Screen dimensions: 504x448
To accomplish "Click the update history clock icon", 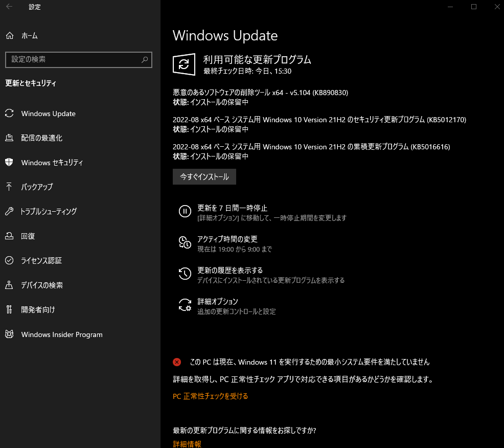I will (185, 274).
